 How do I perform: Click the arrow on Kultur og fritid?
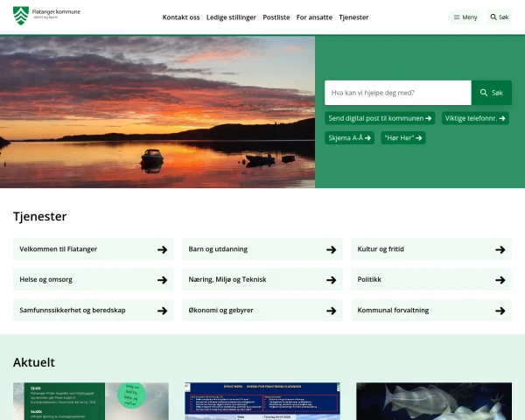500,249
